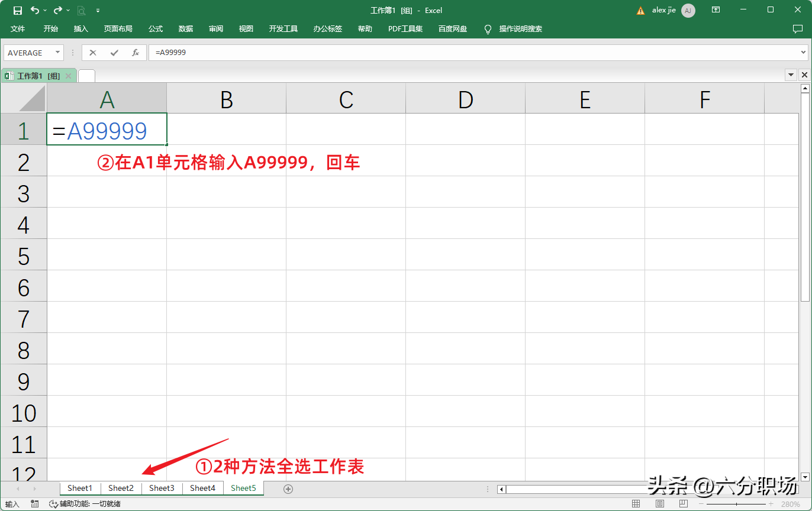
Task: Click the next sheet navigation arrow
Action: click(x=35, y=489)
